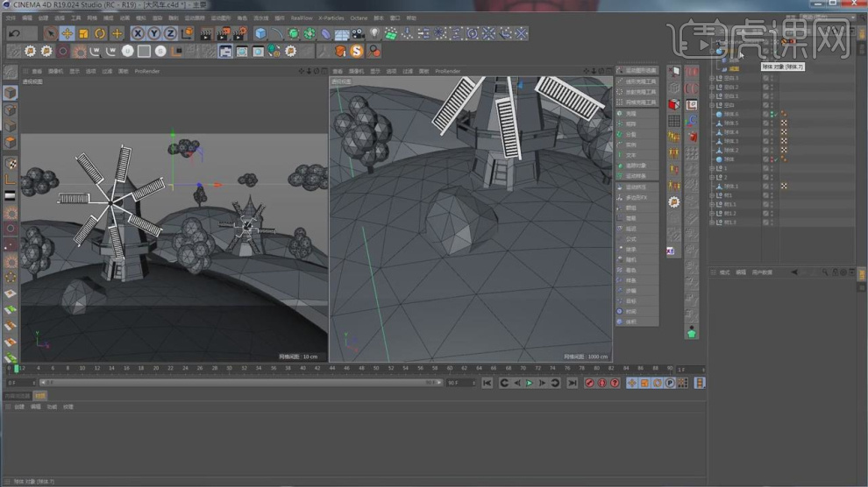Click the timeline ruler at frame 44
868x487 pixels.
pyautogui.click(x=332, y=369)
